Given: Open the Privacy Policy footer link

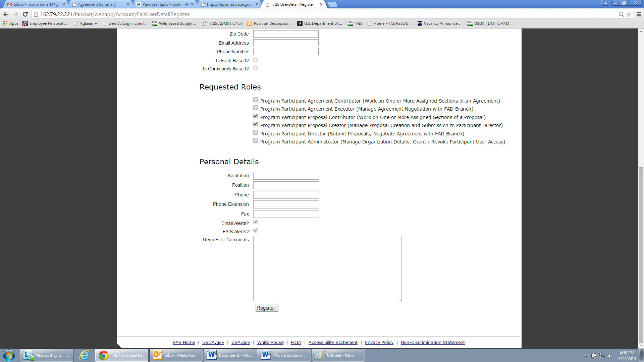Looking at the screenshot, I should tap(379, 342).
